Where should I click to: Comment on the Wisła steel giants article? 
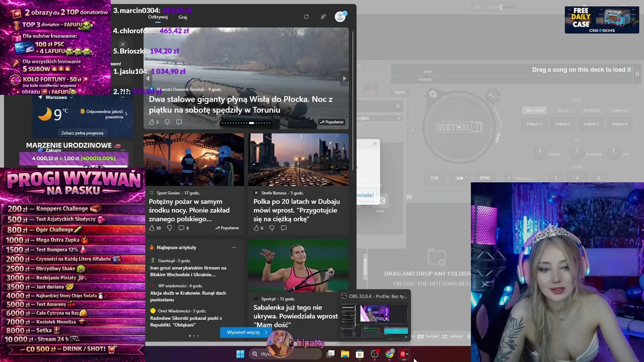point(179,122)
